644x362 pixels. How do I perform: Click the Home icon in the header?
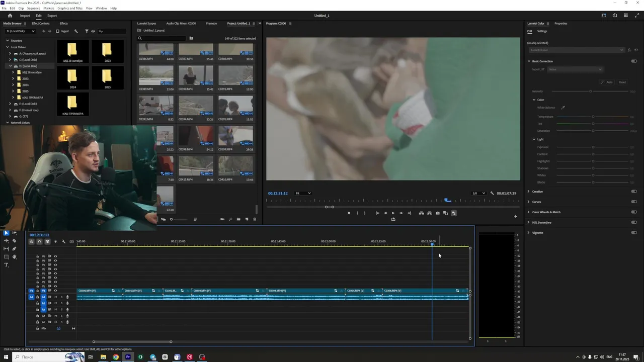point(10,16)
